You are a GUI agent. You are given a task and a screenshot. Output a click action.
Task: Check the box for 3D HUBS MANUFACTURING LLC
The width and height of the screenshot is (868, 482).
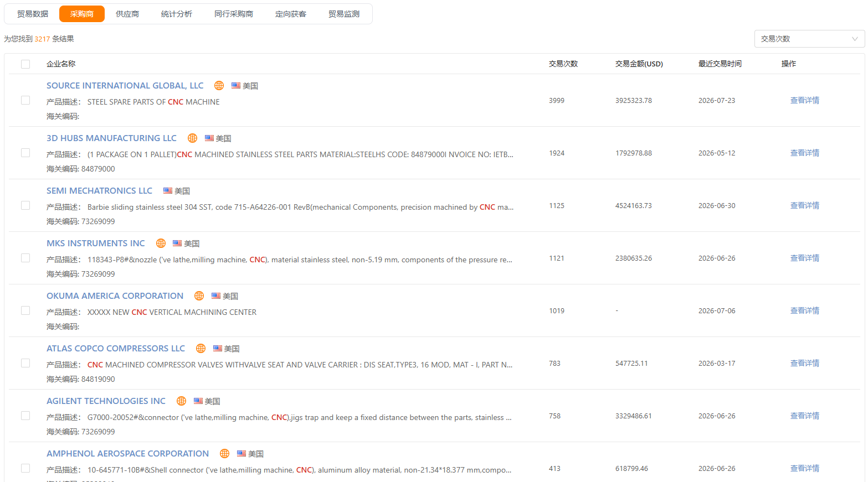[x=25, y=153]
